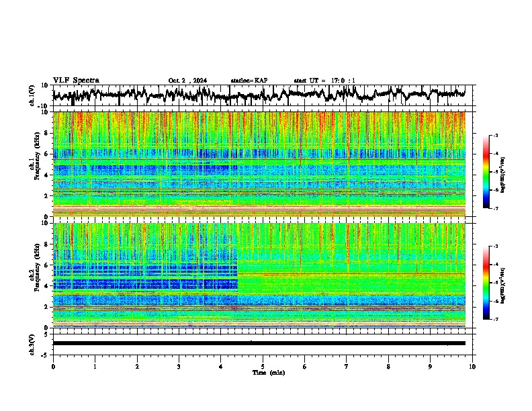Click inside the ch.1 spectrogram panel
This screenshot has height=411, width=532.
coord(259,164)
